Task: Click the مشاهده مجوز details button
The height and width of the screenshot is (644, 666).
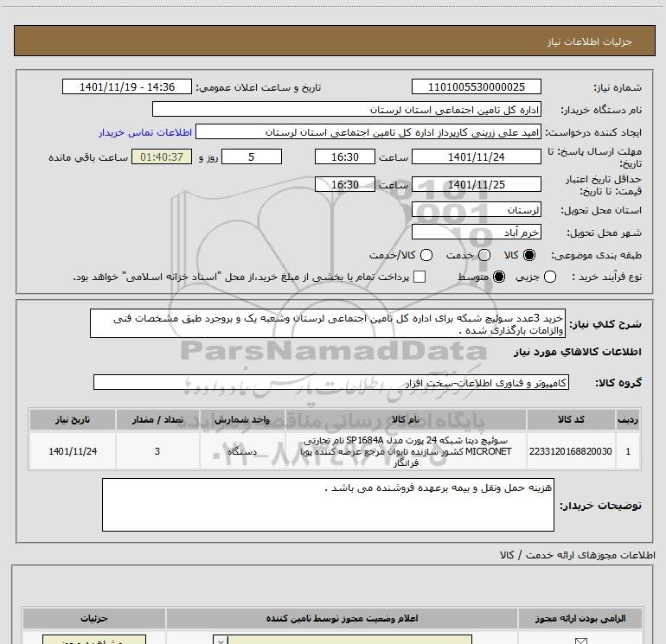Action: click(x=94, y=640)
